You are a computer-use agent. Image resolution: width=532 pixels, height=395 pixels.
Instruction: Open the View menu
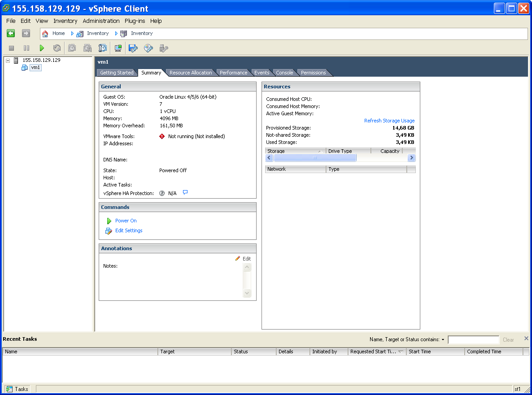(x=42, y=21)
